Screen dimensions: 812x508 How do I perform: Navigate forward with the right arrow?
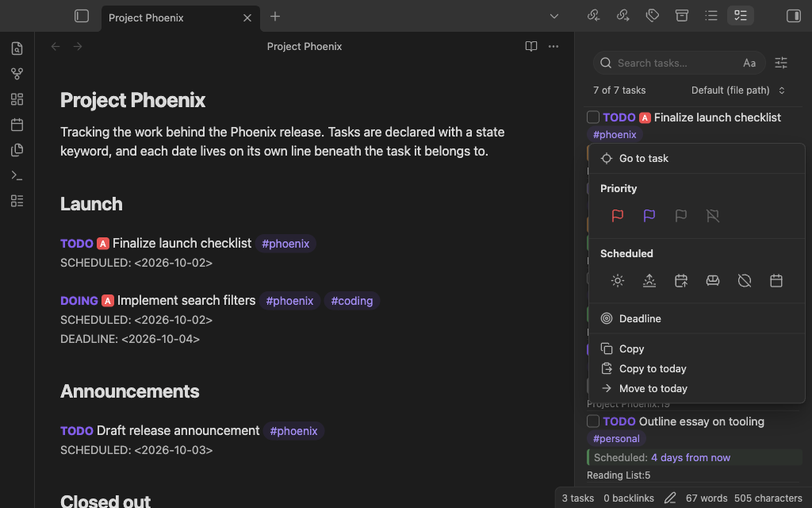click(78, 47)
